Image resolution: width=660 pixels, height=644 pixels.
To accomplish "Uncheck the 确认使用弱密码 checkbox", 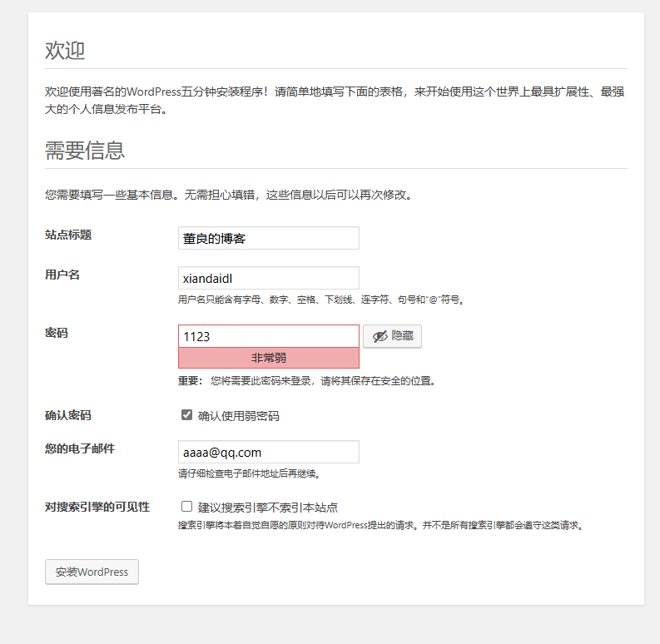I will 187,414.
